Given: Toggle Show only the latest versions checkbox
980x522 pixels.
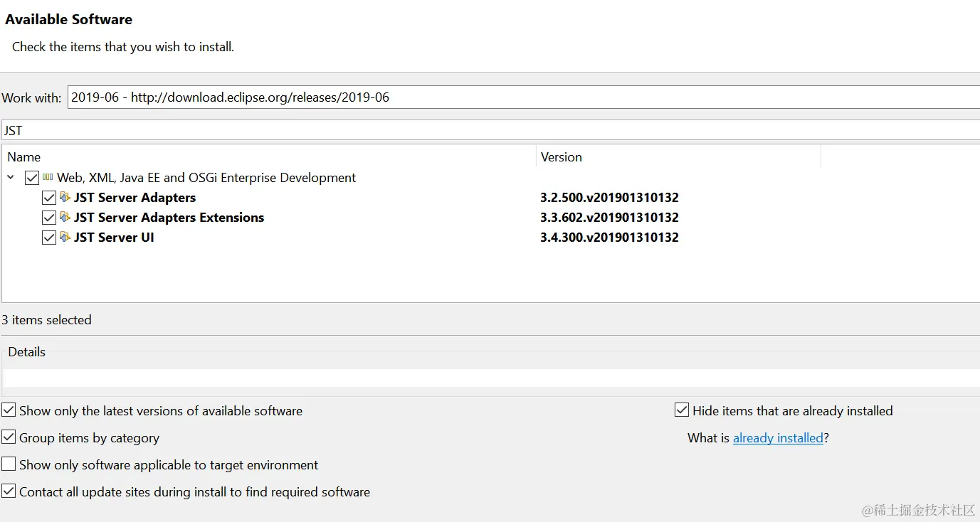Looking at the screenshot, I should (x=9, y=410).
